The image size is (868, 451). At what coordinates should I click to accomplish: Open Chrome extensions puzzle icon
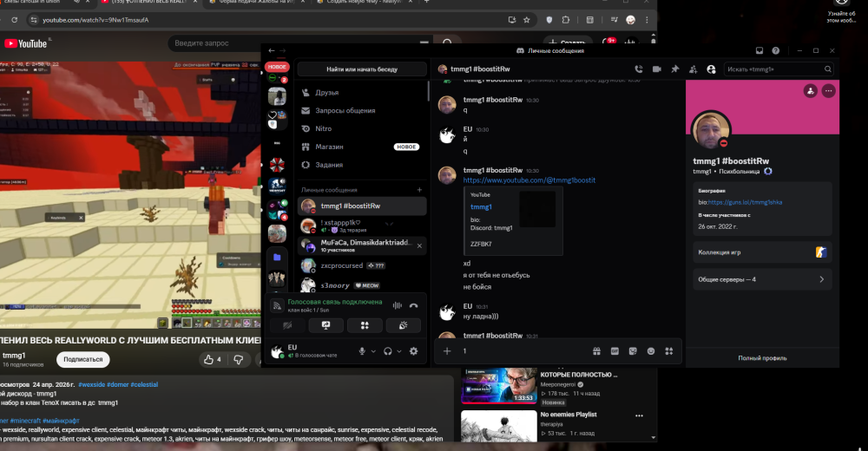coord(566,20)
